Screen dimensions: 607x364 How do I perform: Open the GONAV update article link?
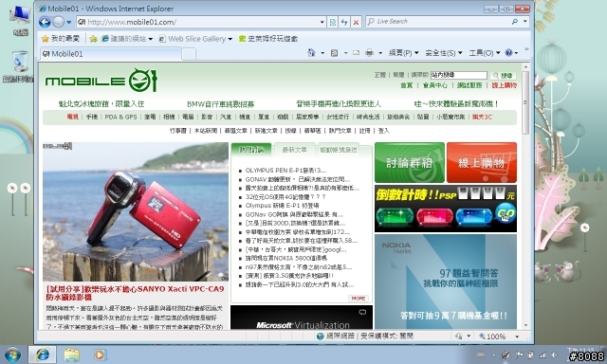point(298,179)
